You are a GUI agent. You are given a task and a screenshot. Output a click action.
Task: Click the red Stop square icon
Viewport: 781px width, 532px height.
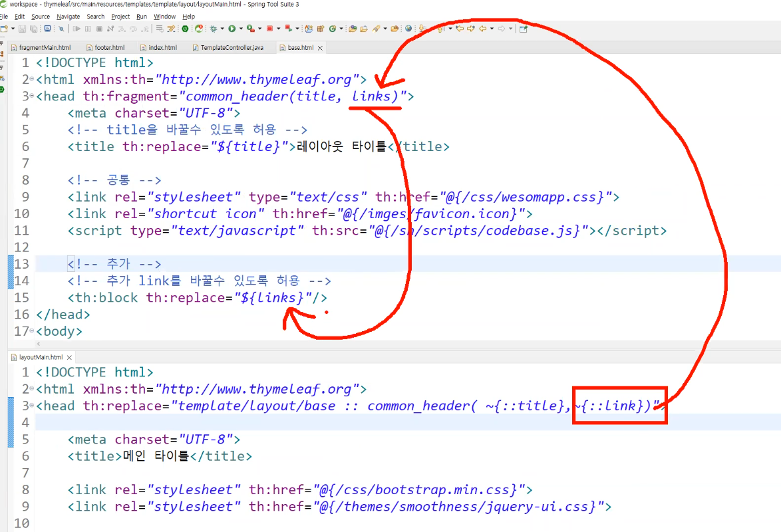click(269, 29)
